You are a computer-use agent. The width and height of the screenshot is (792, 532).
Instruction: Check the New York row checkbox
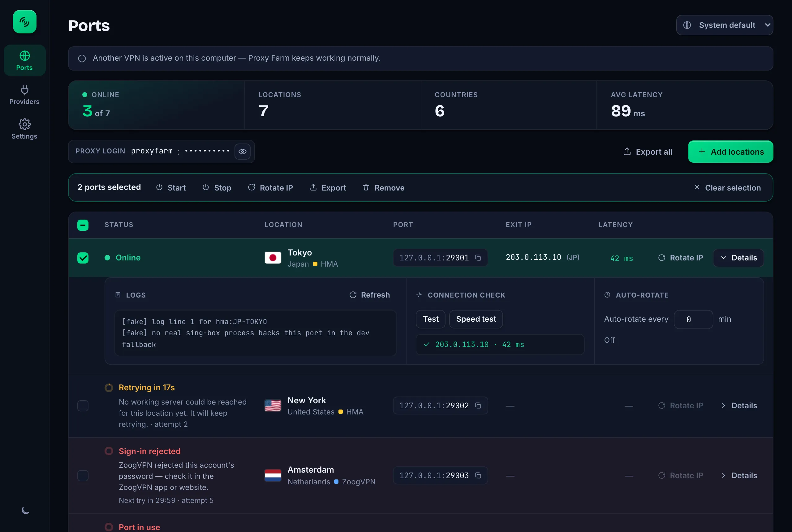click(83, 406)
